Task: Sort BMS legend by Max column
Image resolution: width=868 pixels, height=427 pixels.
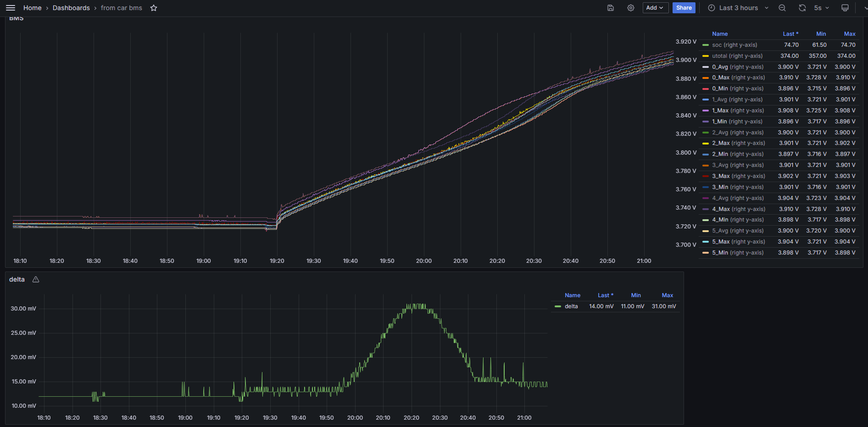Action: pos(849,34)
